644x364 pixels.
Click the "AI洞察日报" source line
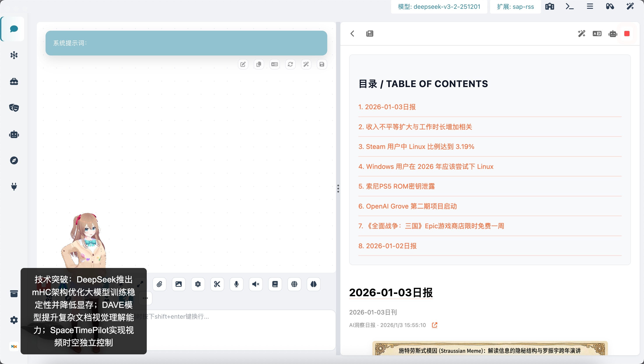point(387,325)
